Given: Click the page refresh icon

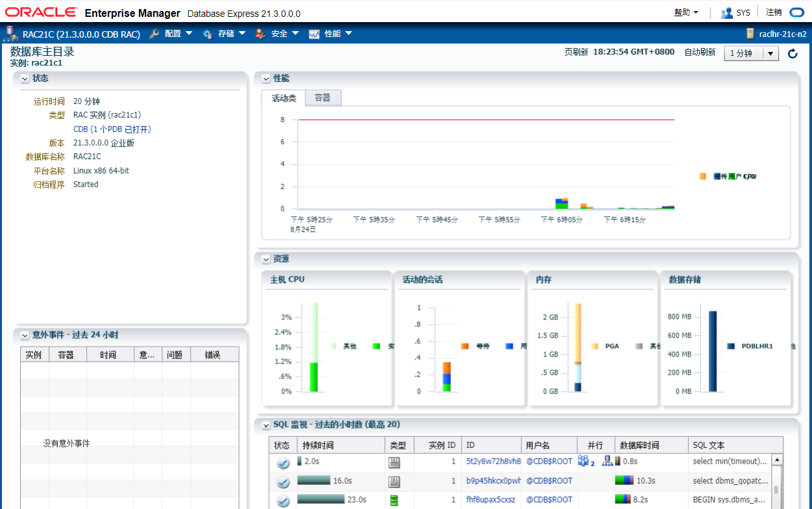Looking at the screenshot, I should coord(793,53).
